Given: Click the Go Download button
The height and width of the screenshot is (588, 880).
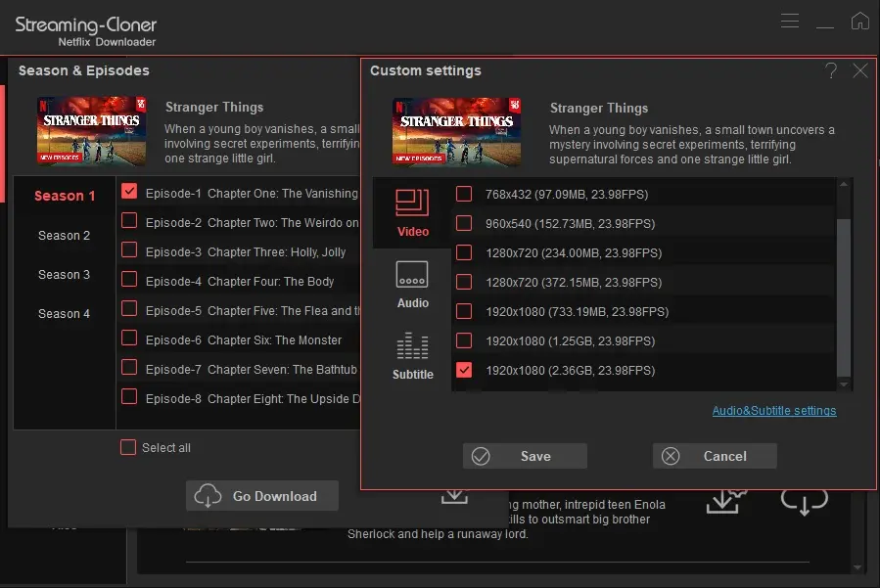Looking at the screenshot, I should pyautogui.click(x=262, y=496).
